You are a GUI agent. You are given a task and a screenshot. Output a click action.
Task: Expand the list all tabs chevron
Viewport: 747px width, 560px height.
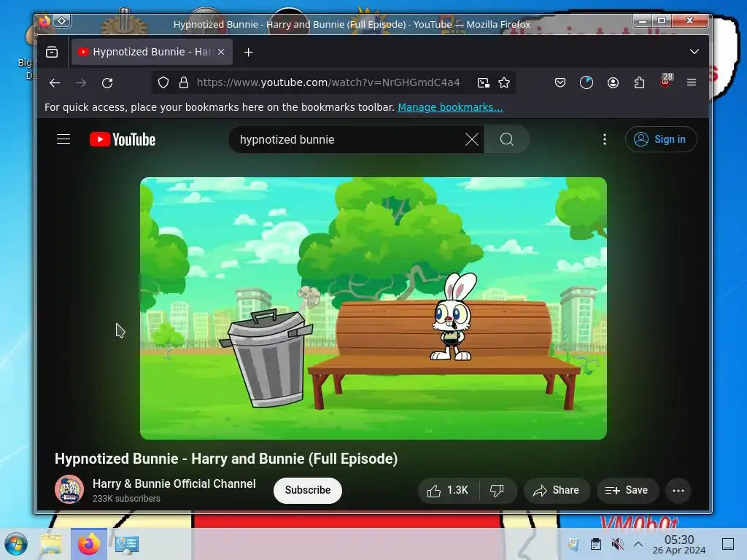pyautogui.click(x=694, y=52)
